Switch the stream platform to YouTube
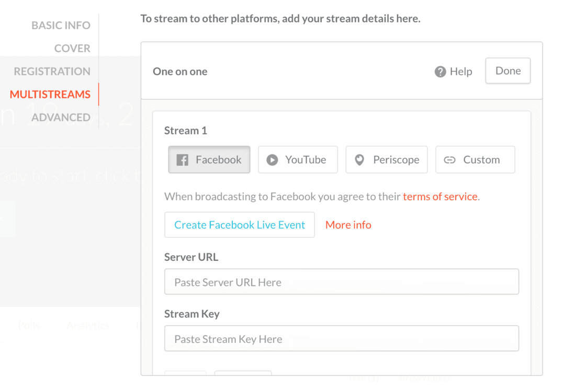This screenshot has height=392, width=586. [298, 160]
